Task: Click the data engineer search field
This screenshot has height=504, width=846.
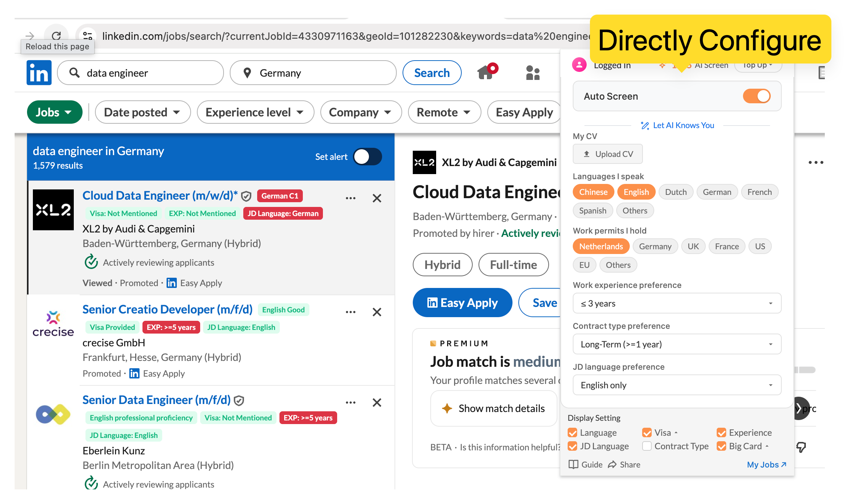Action: click(x=141, y=73)
